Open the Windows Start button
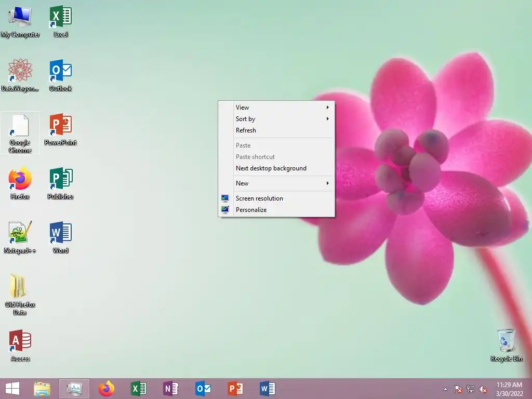532x399 pixels. point(12,389)
